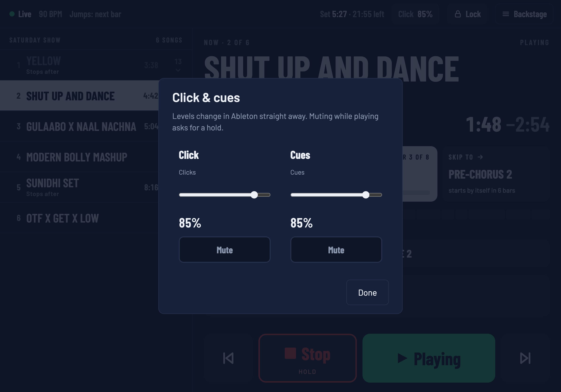Click the Set 5:27 timer text
This screenshot has width=561, height=392.
[x=333, y=14]
